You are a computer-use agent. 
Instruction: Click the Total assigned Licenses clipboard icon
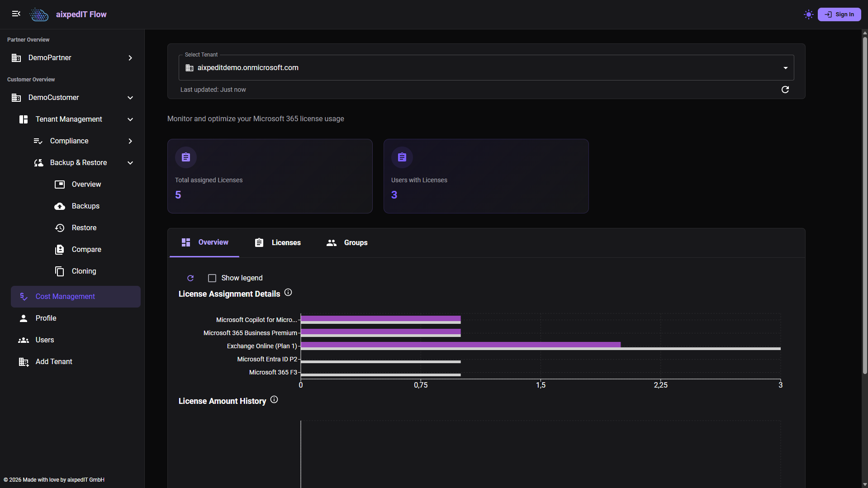[x=186, y=157]
